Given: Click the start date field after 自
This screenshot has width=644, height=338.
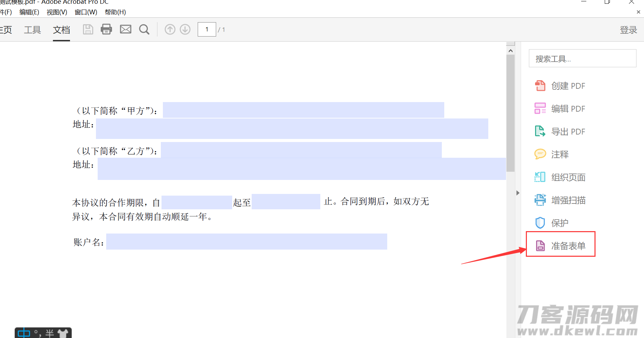Looking at the screenshot, I should coord(197,202).
